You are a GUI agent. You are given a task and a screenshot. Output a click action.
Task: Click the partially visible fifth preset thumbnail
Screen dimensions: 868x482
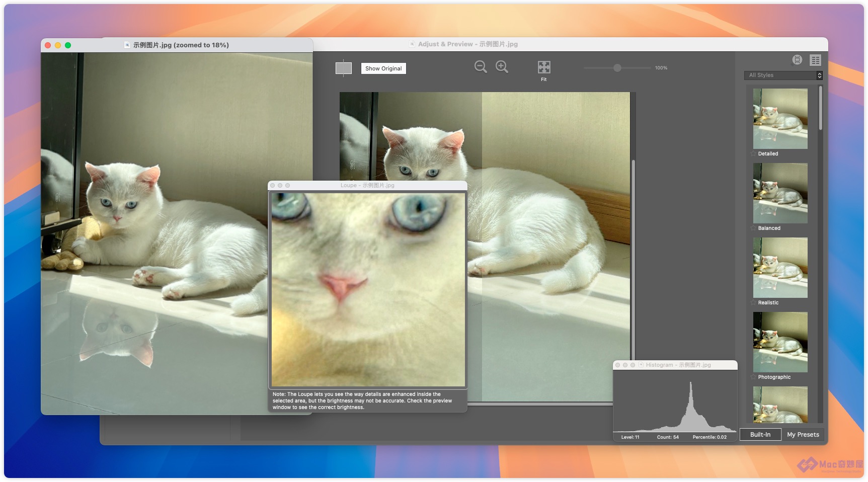(780, 405)
